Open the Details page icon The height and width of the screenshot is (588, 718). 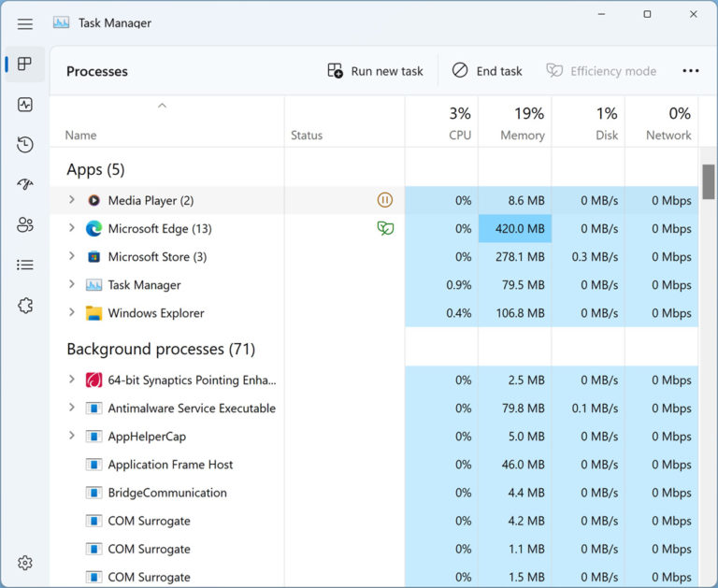[25, 265]
